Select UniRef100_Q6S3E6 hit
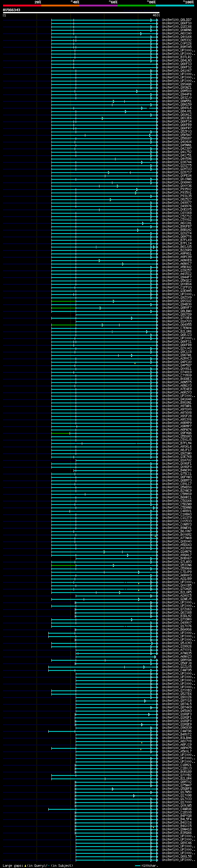Screen dimensions: 197x868 [177, 118]
